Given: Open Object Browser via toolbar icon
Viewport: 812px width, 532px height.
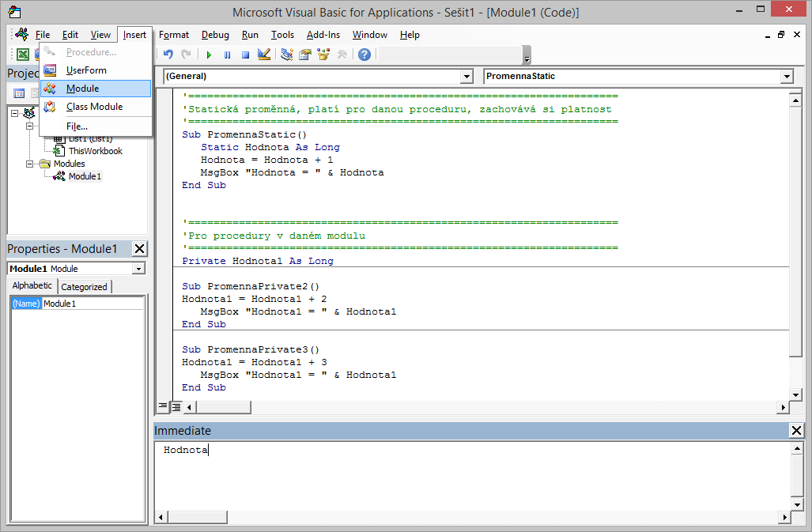Looking at the screenshot, I should pos(323,55).
